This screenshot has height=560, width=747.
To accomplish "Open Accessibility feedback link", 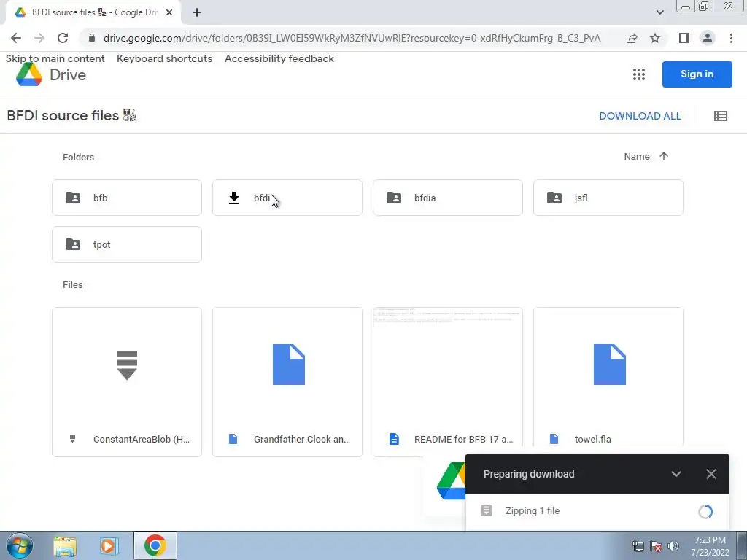I will (x=279, y=58).
